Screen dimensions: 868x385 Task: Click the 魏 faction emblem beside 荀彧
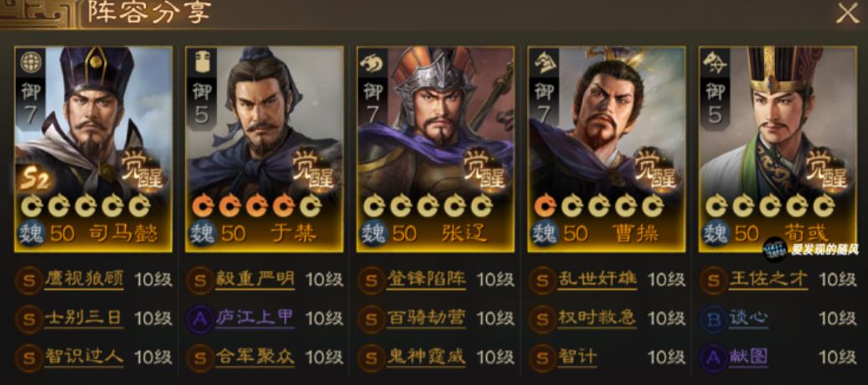(x=715, y=232)
